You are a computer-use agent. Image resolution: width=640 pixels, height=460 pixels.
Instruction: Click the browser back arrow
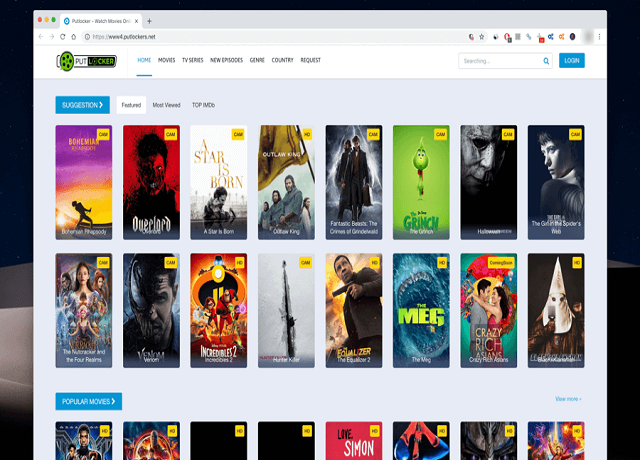point(40,37)
